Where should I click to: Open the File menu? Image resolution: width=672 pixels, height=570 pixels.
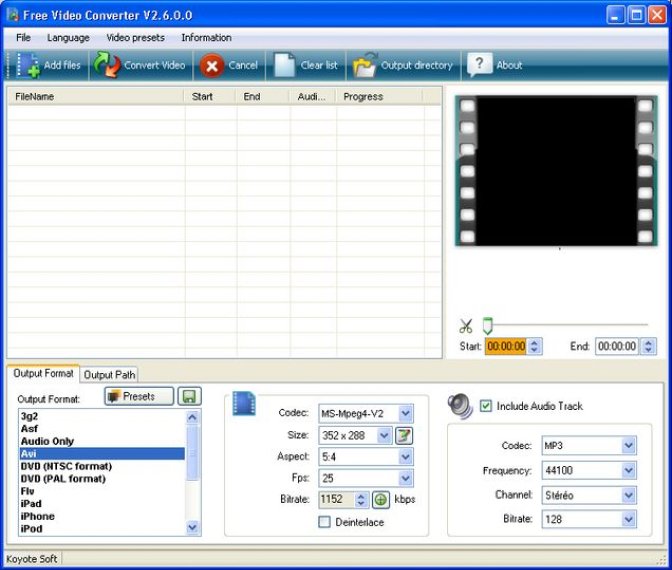[x=23, y=38]
